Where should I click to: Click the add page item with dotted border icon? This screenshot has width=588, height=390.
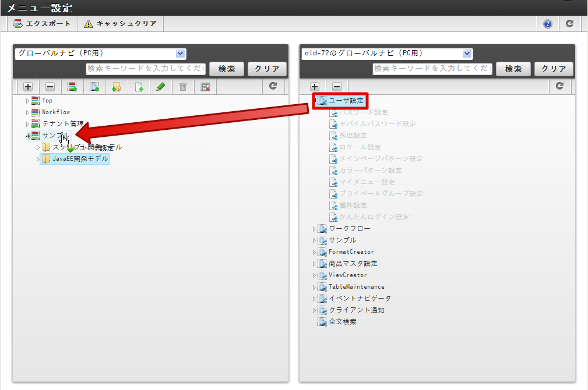[x=94, y=87]
